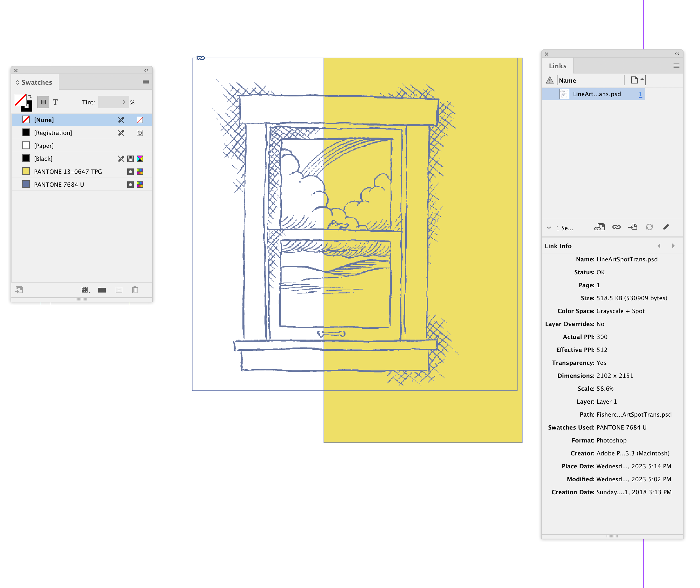Collapse the Links panel to icons
This screenshot has width=700, height=588.
point(677,54)
